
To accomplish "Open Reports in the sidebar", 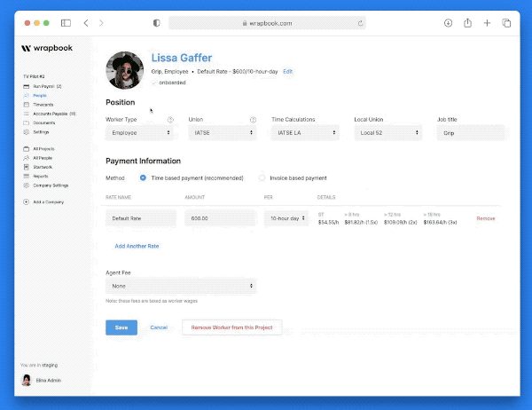I will click(x=41, y=176).
